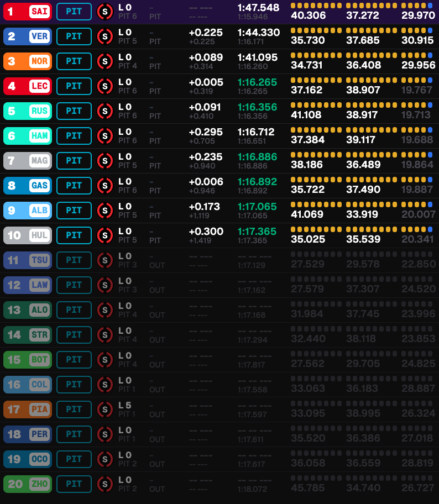Image resolution: width=439 pixels, height=504 pixels.
Task: Select the soft tyre icon for Leclerc
Action: pos(104,86)
